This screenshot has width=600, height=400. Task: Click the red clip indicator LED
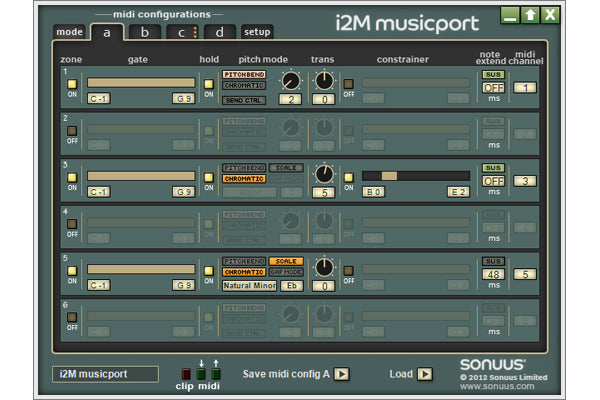click(186, 374)
